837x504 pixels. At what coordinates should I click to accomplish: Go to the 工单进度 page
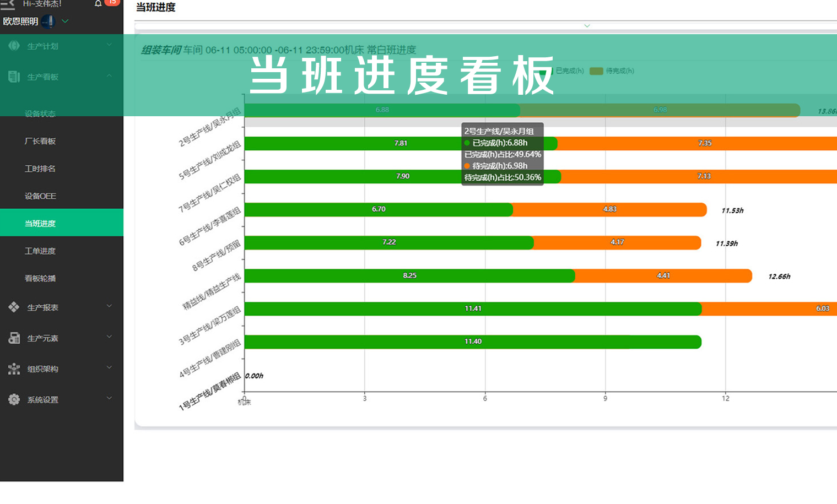[40, 251]
